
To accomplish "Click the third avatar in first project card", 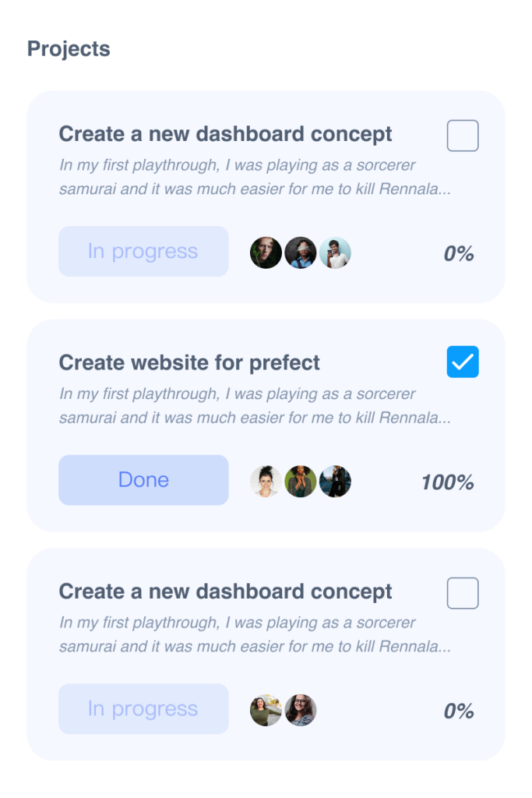I will [x=335, y=252].
